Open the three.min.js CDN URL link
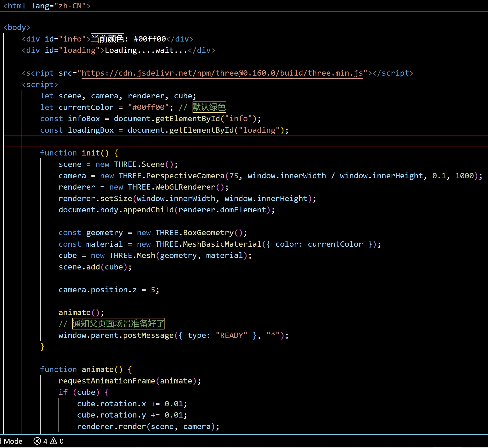The height and width of the screenshot is (448, 488). click(x=222, y=73)
